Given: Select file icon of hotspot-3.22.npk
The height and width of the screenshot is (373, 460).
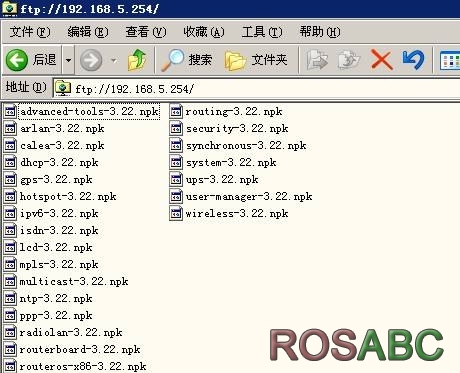Looking at the screenshot, I should [x=10, y=196].
